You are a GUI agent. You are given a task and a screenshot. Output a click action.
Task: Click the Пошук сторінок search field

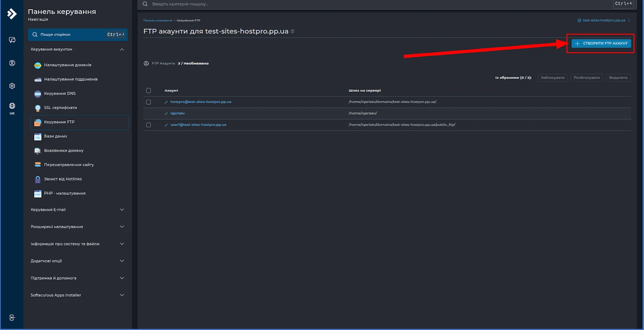tap(72, 35)
